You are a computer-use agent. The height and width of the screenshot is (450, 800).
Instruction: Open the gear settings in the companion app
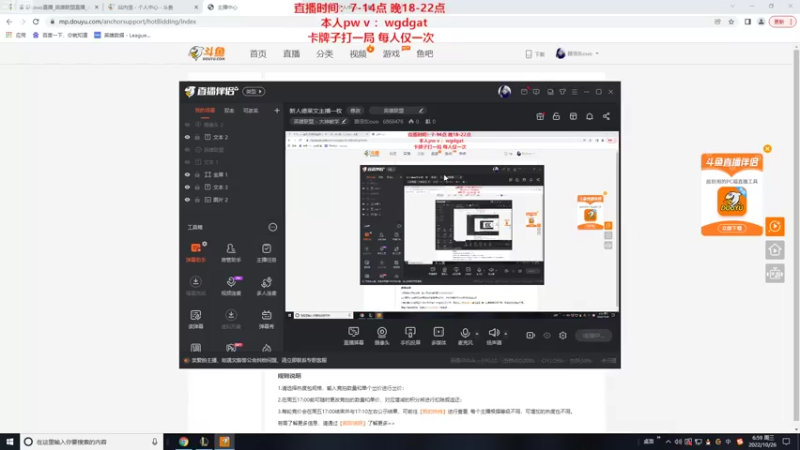tap(563, 335)
